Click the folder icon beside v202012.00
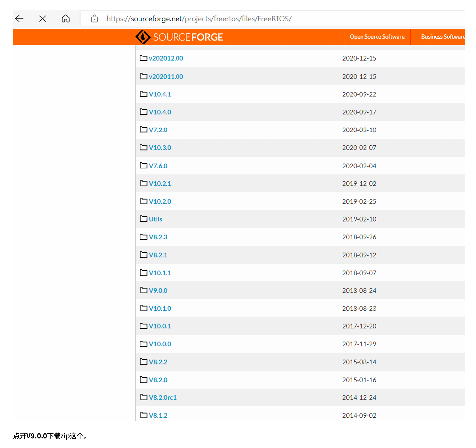The height and width of the screenshot is (448, 476). click(143, 58)
